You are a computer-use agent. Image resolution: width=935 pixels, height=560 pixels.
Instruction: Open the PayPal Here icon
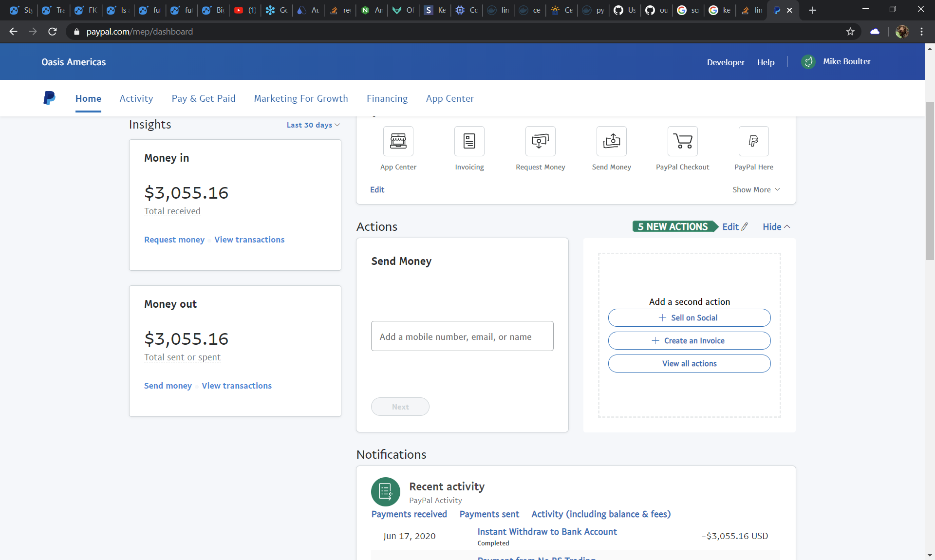(754, 141)
